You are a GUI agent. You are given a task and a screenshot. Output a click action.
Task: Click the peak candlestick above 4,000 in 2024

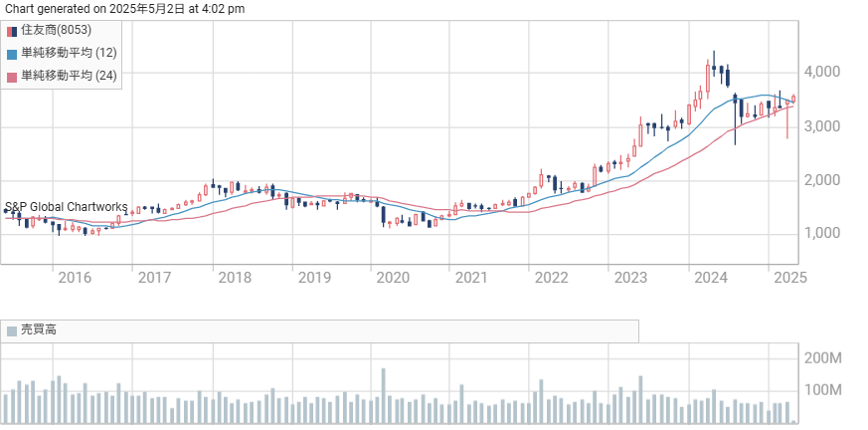[x=714, y=66]
